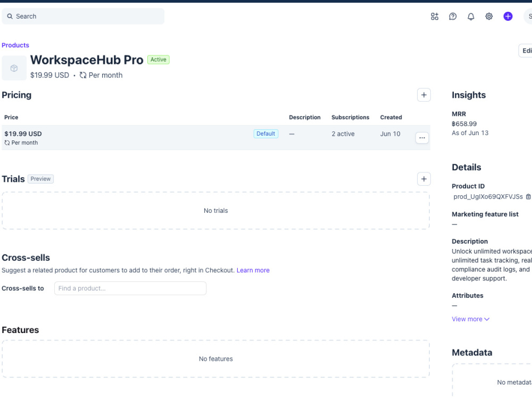Open the Learn more link
Image resolution: width=532 pixels, height=399 pixels.
pos(253,270)
